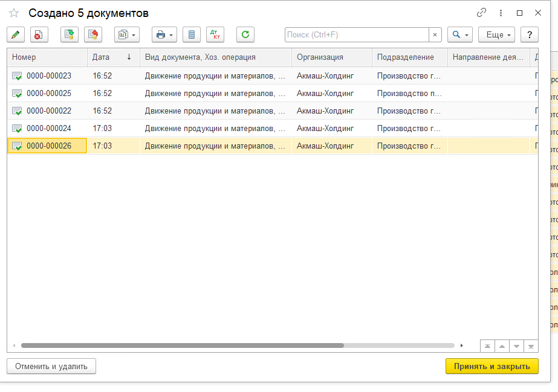Jump to the first row of the list
The height and width of the screenshot is (392, 558).
coord(487,346)
